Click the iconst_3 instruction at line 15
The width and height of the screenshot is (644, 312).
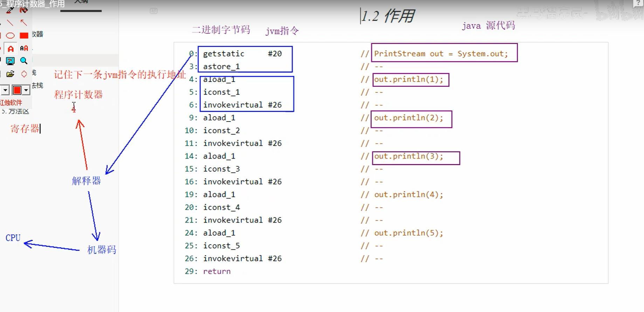pos(221,169)
